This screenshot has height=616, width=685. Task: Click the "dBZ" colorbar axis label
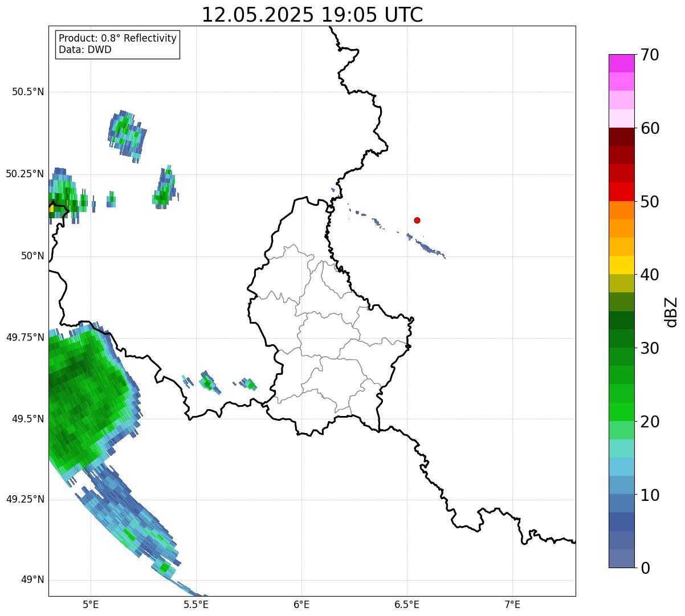pyautogui.click(x=671, y=311)
